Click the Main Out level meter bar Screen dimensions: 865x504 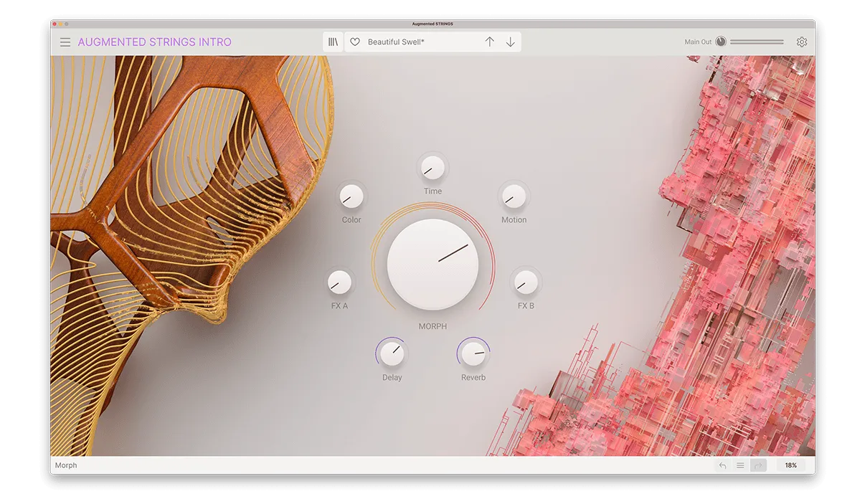point(757,42)
